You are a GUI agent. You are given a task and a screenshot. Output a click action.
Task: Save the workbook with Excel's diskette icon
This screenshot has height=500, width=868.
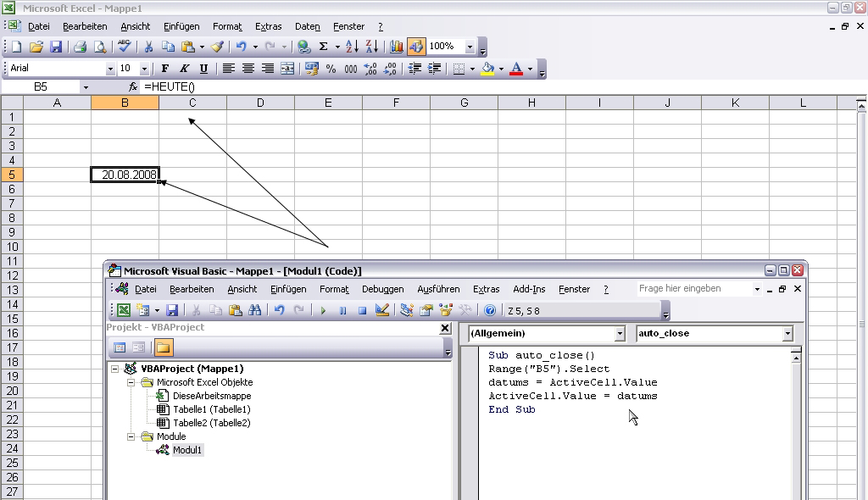[56, 47]
